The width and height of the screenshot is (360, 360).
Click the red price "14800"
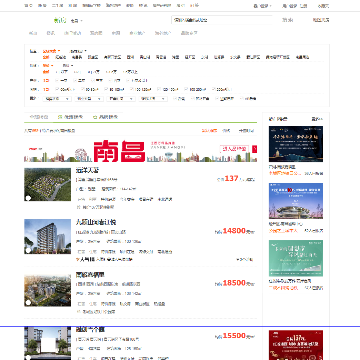point(234,231)
